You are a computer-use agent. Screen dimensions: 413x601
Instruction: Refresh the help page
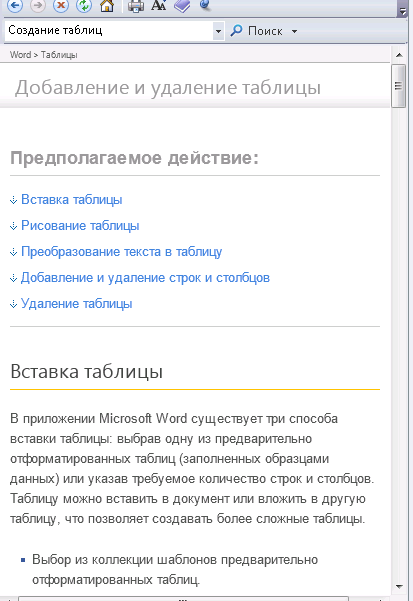[84, 5]
